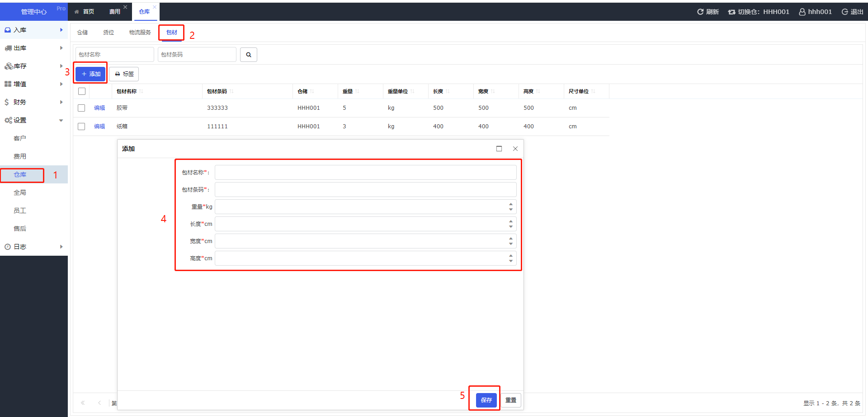This screenshot has height=417, width=868.
Task: Open 员工 settings item
Action: coord(34,211)
